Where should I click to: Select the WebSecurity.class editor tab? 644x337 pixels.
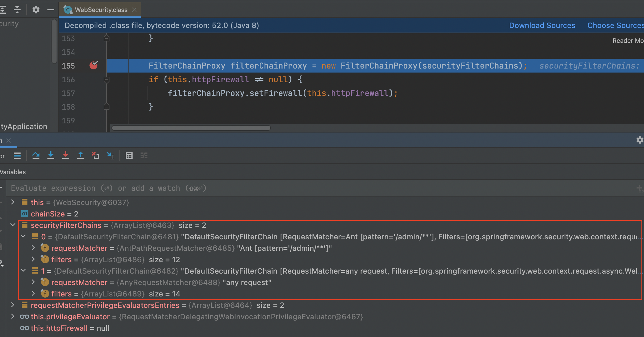click(x=101, y=10)
